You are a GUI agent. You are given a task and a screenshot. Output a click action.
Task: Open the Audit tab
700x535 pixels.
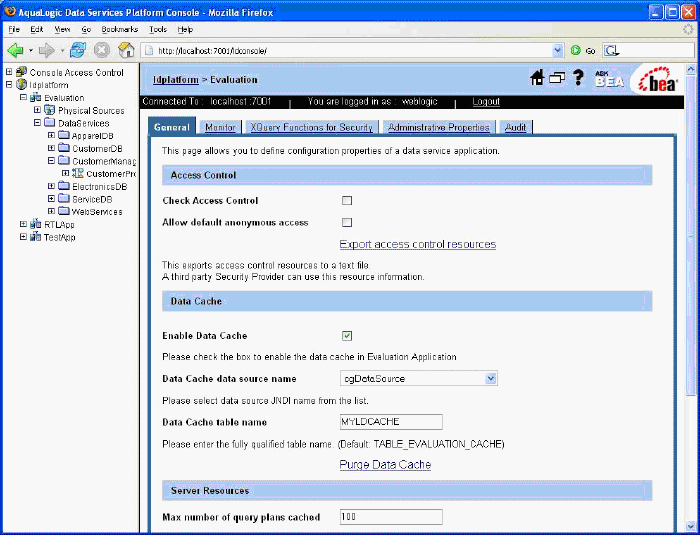515,127
